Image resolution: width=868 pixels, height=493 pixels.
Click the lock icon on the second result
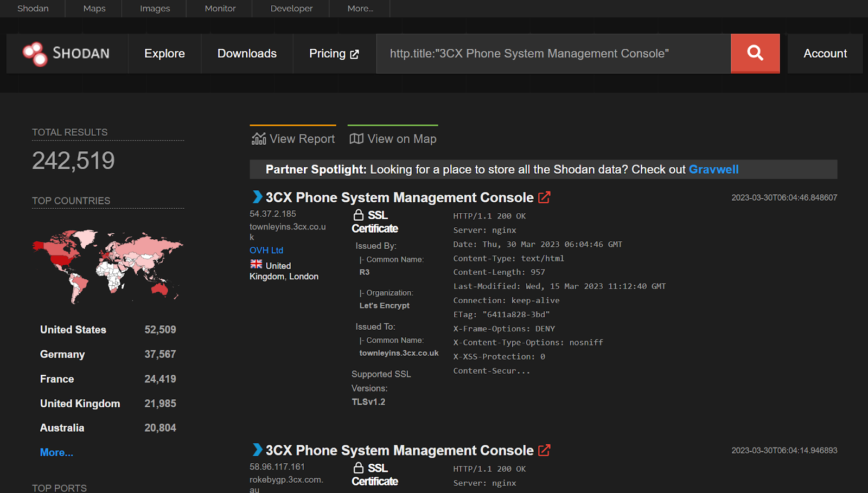[359, 468]
